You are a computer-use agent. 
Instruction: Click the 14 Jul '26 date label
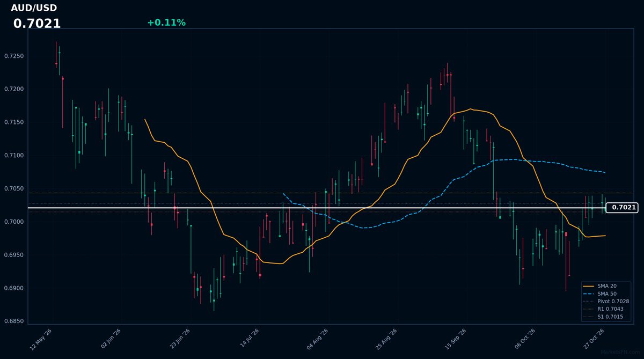pyautogui.click(x=249, y=339)
